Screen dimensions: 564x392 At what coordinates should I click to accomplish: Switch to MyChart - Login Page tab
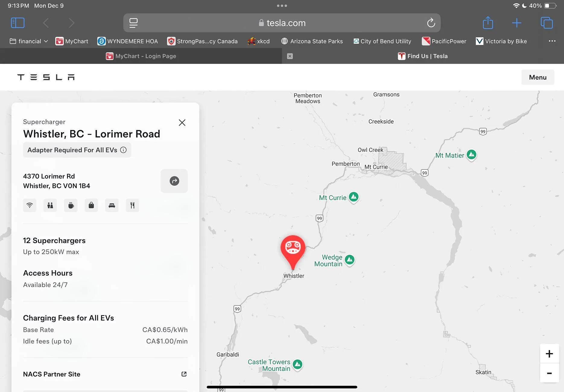point(141,56)
